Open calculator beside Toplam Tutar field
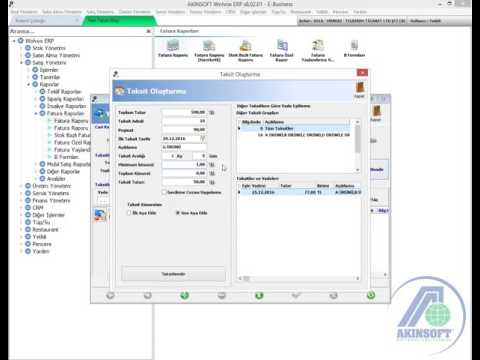 211,113
